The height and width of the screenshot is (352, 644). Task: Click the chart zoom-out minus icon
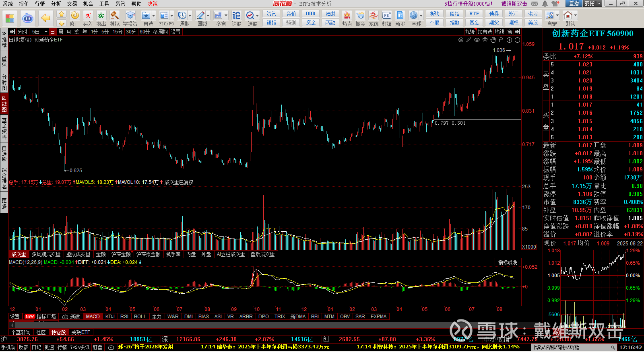517,40
